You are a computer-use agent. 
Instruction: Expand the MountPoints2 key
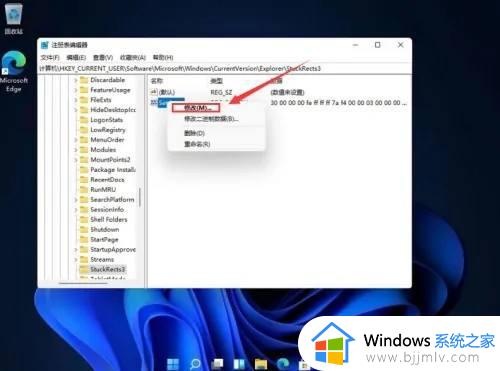pyautogui.click(x=76, y=160)
